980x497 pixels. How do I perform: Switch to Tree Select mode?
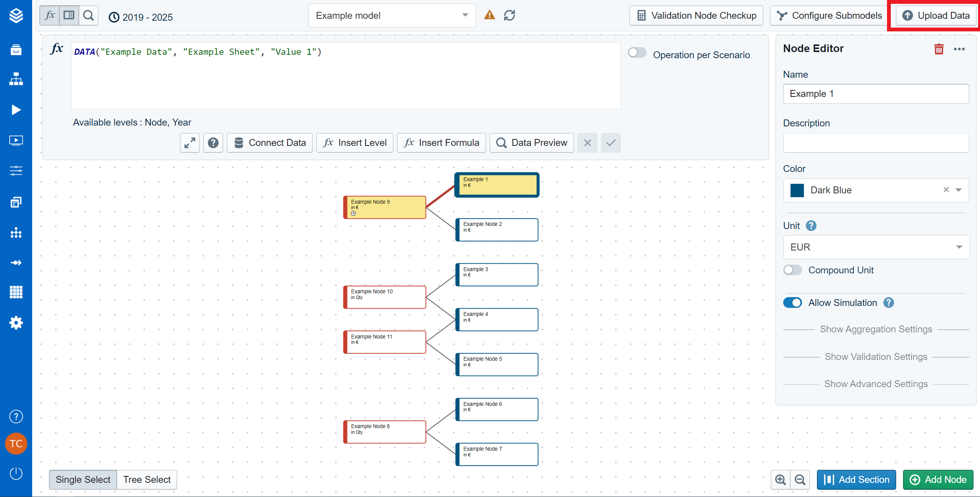[x=147, y=480]
